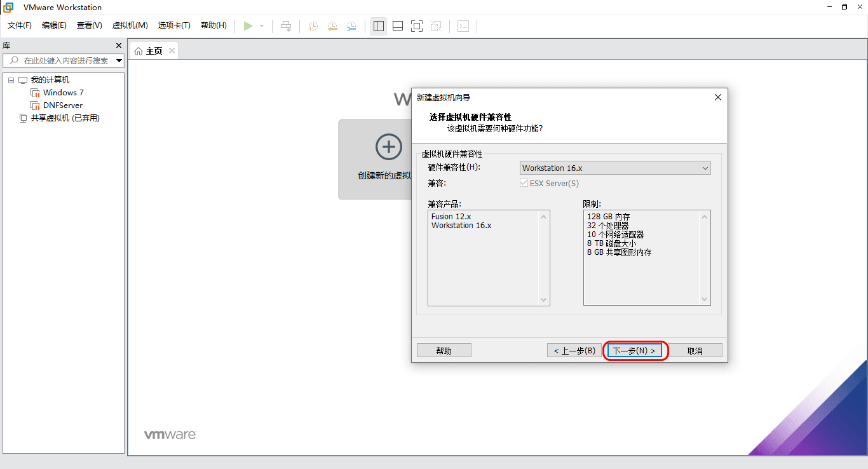
Task: Click the 限制 list scroll down arrow
Action: pos(704,299)
